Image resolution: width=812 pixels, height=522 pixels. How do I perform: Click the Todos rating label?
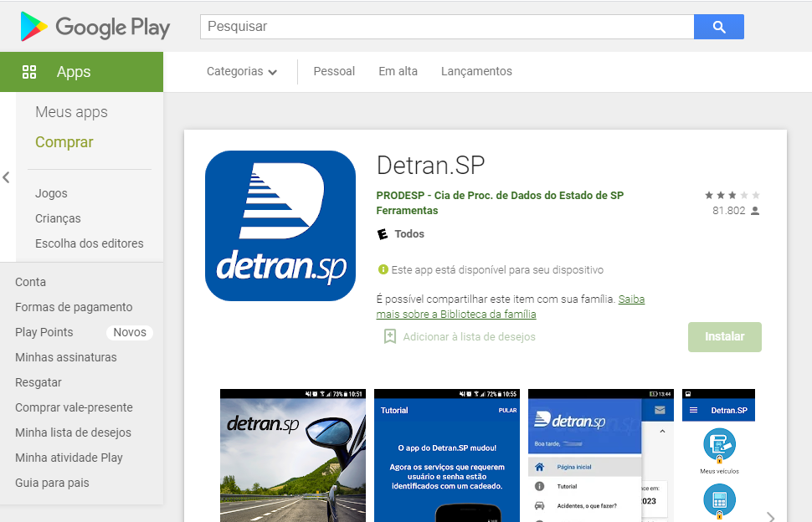(409, 234)
